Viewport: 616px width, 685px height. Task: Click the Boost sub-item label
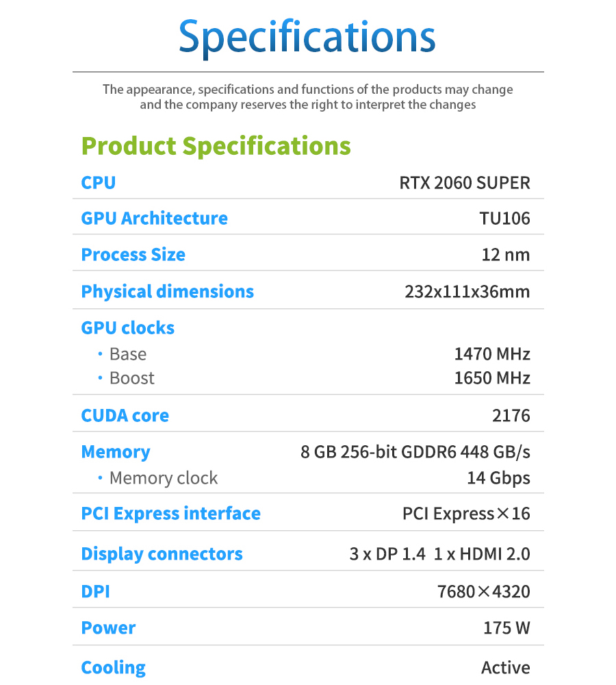(131, 378)
